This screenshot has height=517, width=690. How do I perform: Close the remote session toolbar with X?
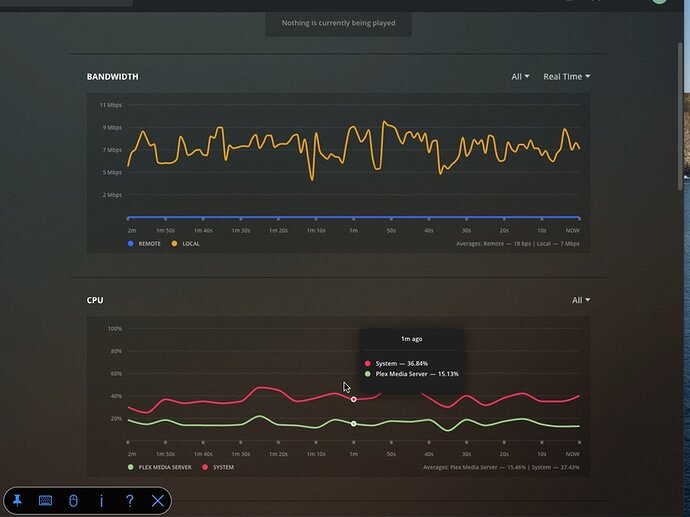click(158, 500)
